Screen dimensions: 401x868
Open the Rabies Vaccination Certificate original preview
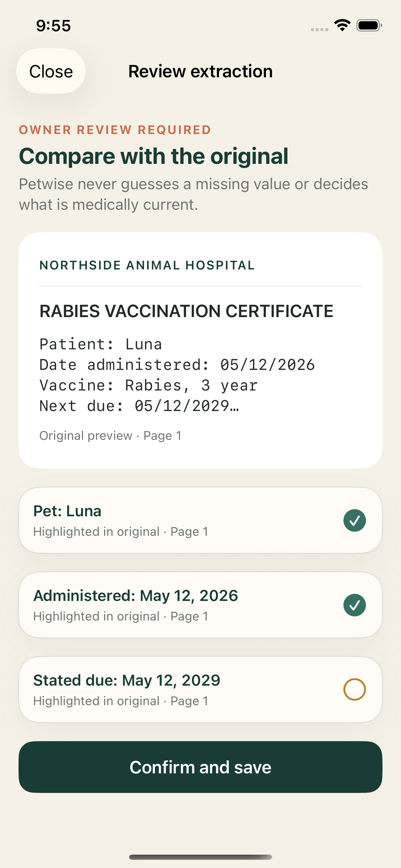[200, 350]
